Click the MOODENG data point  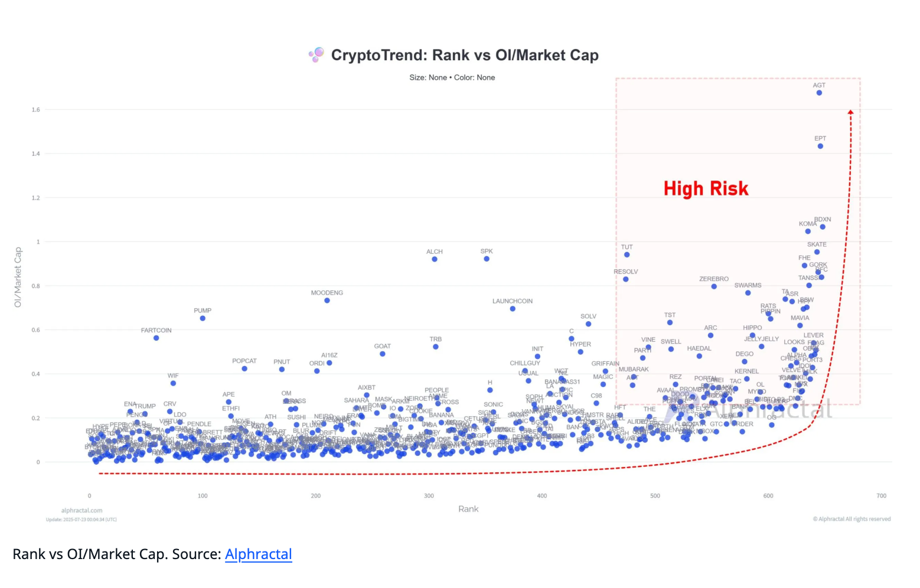pos(327,300)
